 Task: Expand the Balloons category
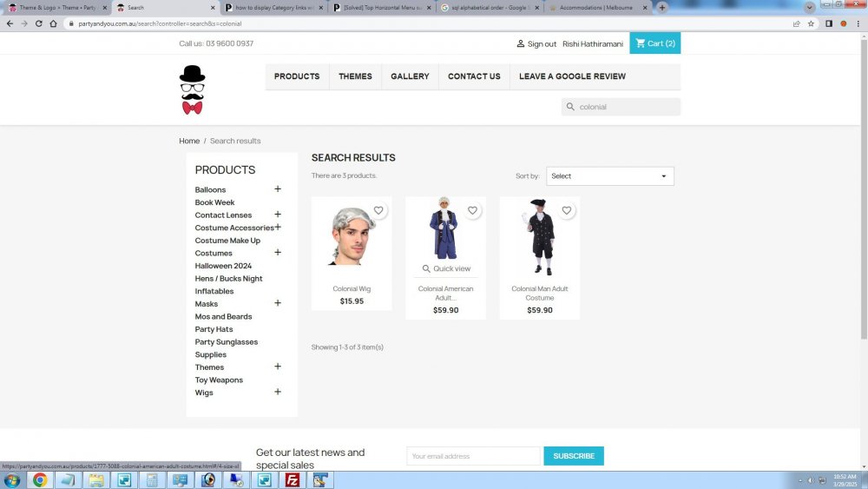point(278,188)
